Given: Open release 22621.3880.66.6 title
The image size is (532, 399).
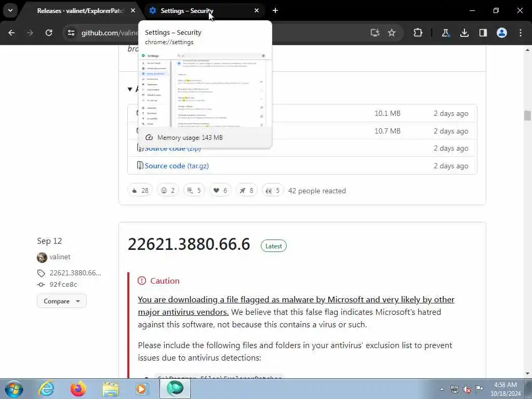Looking at the screenshot, I should pos(189,244).
